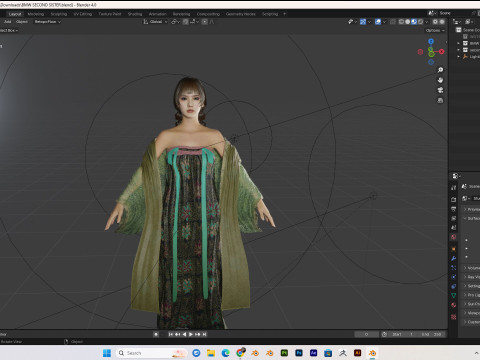Toggle proportional editing in viewport header
Image resolution: width=480 pixels, height=360 pixels.
205,22
